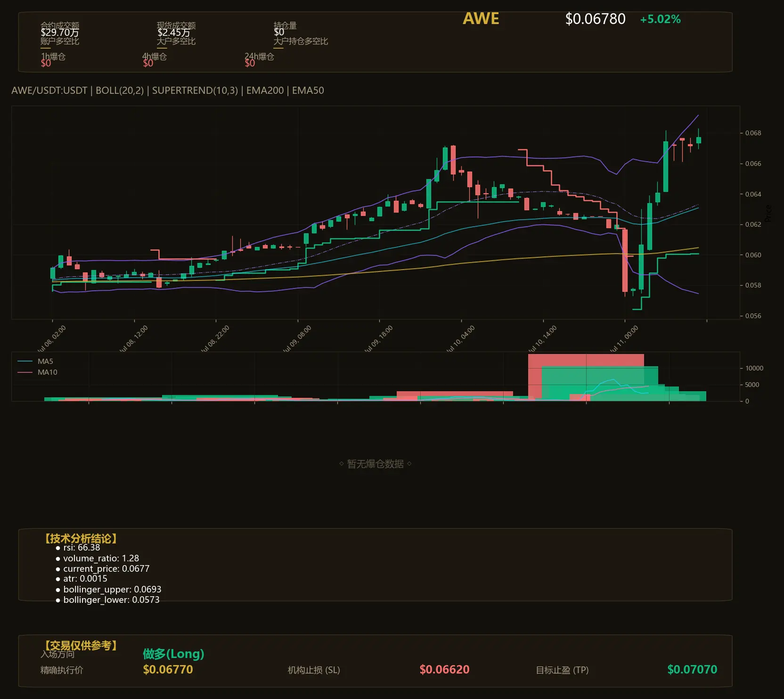
Task: Click the 【技术分析结论】 heading
Action: click(81, 538)
